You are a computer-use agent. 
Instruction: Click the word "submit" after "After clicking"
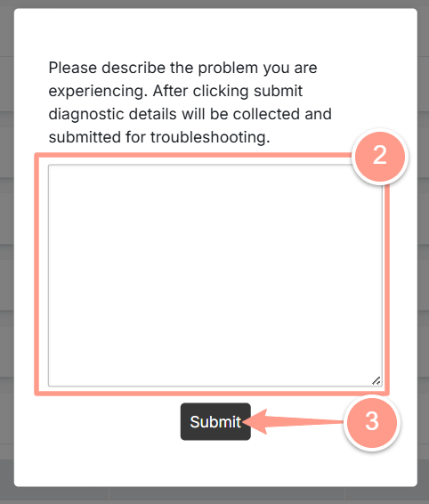tap(278, 91)
